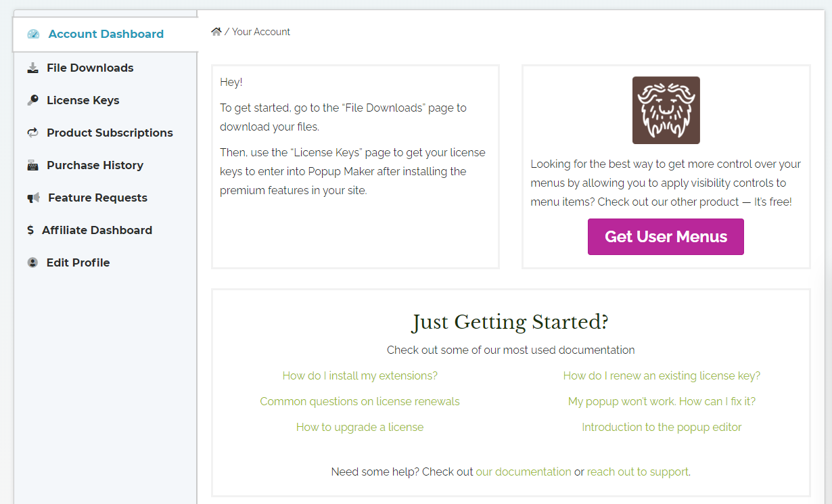Viewport: 832px width, 504px height.
Task: Click the refresh arrows icon beside Product Subscriptions
Action: pos(32,133)
